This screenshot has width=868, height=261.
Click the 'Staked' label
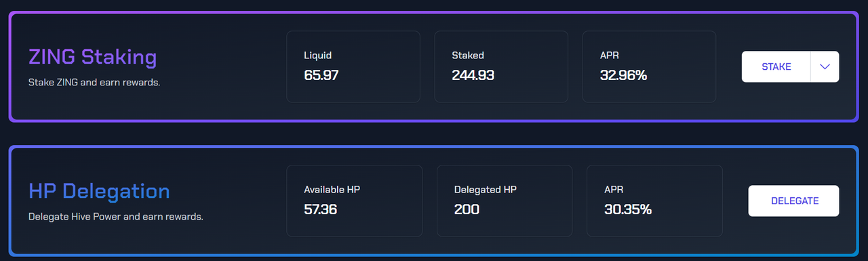tap(468, 56)
